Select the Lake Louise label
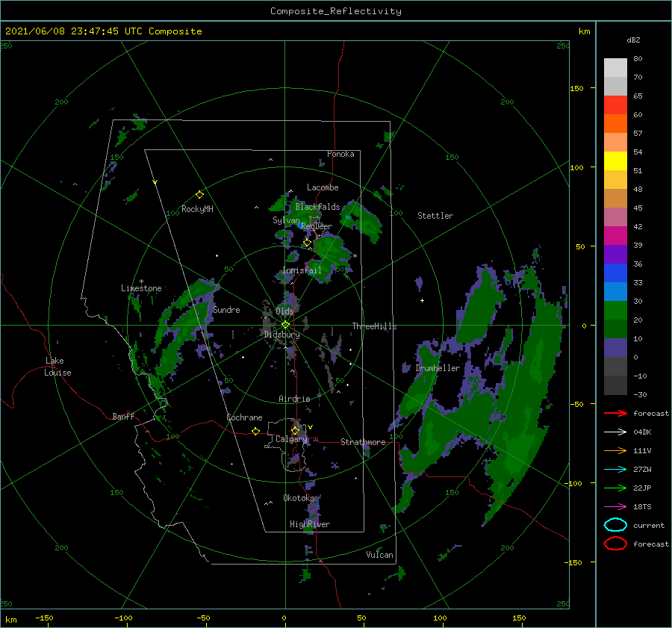The width and height of the screenshot is (672, 628). pos(57,367)
